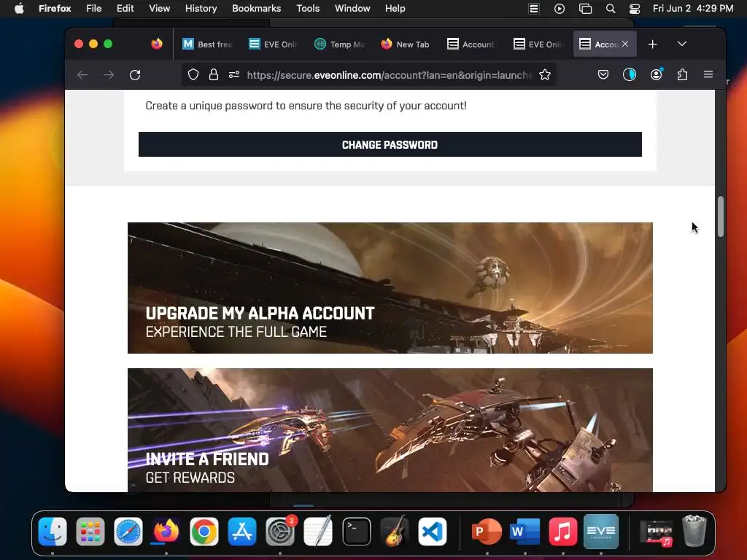Click the page vertical scrollbar thumb
The height and width of the screenshot is (560, 747).
click(721, 216)
